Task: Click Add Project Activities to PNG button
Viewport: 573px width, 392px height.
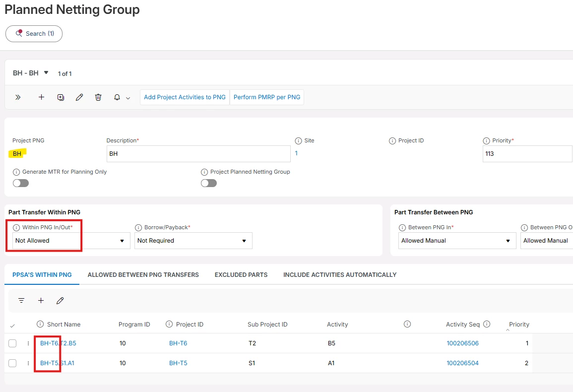Action: [185, 97]
